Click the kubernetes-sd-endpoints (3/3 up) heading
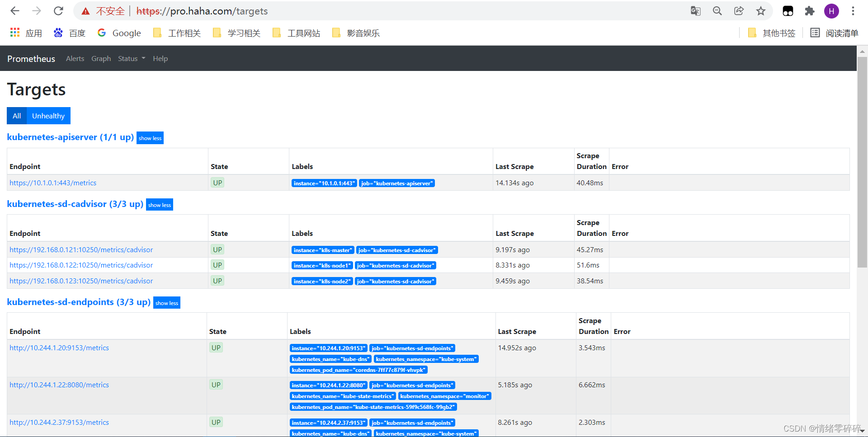 pyautogui.click(x=79, y=302)
